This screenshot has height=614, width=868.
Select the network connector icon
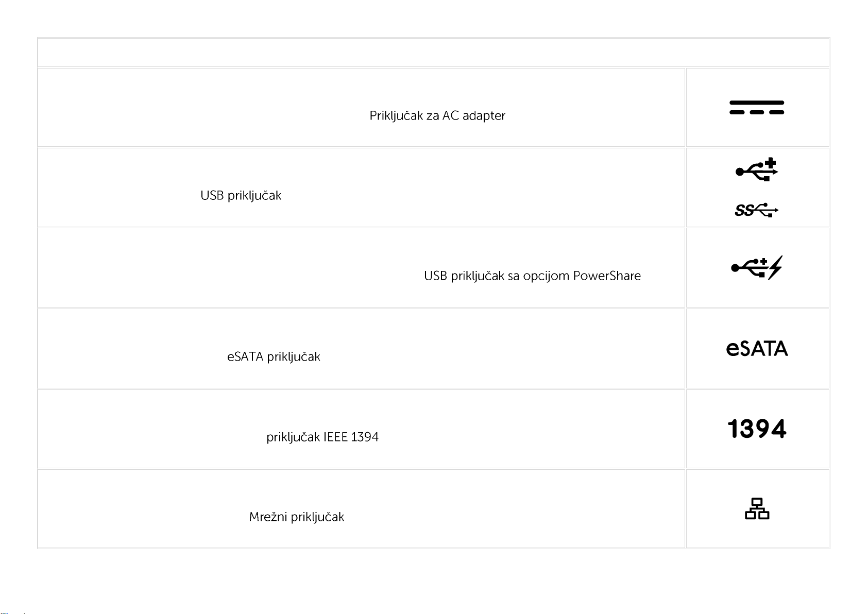pos(757,508)
